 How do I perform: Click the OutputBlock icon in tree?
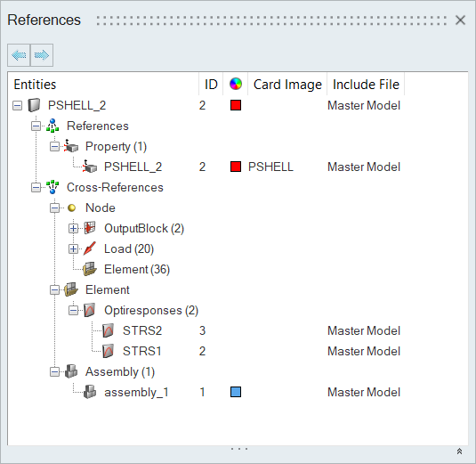(x=90, y=228)
